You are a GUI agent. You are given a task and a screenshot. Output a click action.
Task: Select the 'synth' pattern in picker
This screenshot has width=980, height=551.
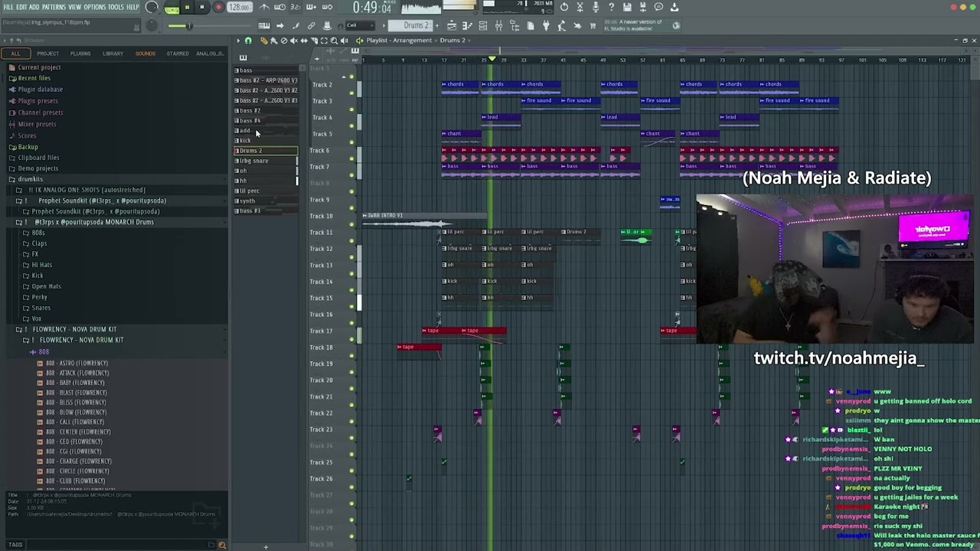(266, 201)
